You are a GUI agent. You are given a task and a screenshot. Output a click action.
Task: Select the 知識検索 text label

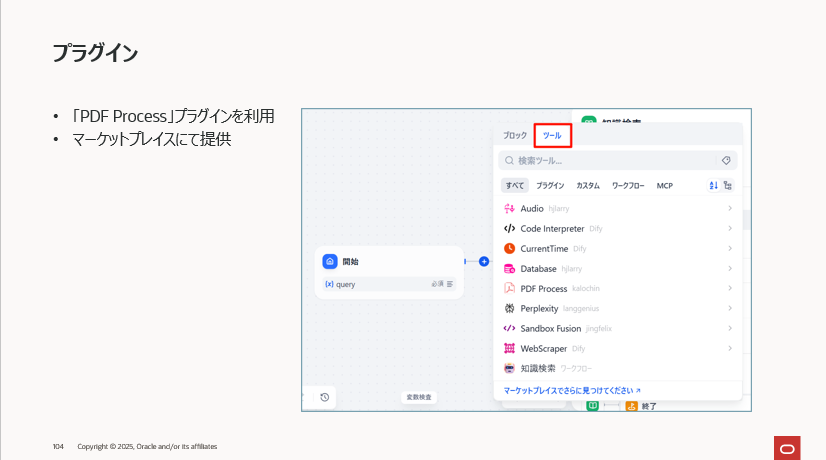coord(538,368)
